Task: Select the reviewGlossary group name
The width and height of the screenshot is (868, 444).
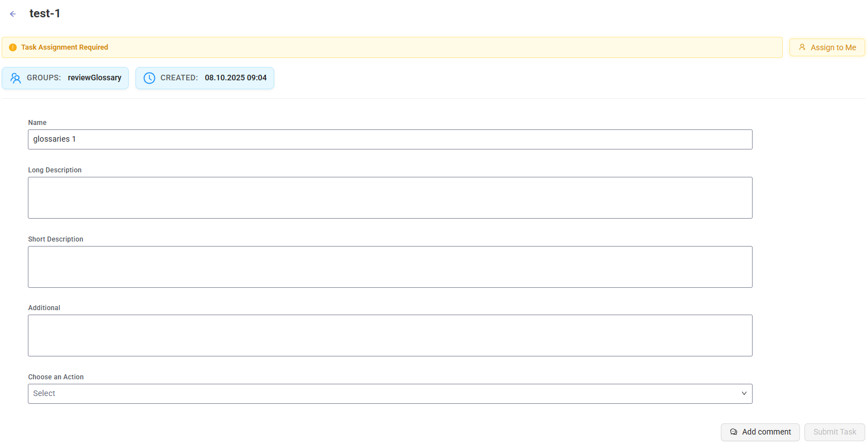Action: coord(95,78)
